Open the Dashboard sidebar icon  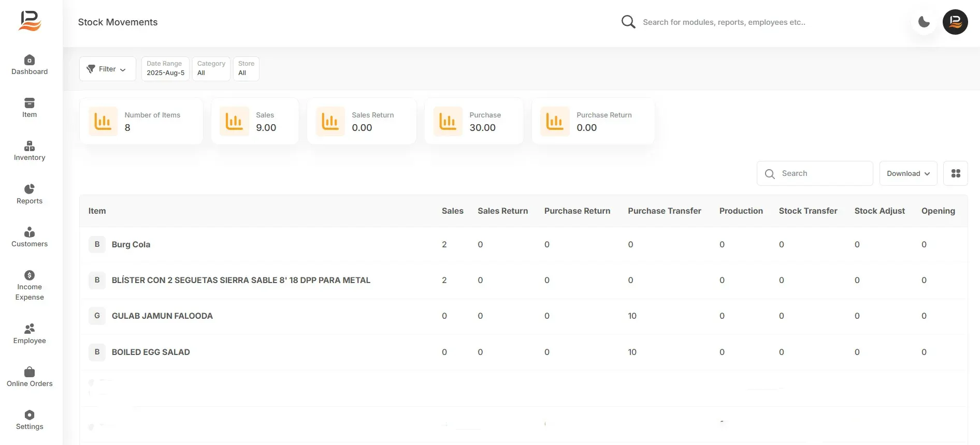[x=30, y=60]
